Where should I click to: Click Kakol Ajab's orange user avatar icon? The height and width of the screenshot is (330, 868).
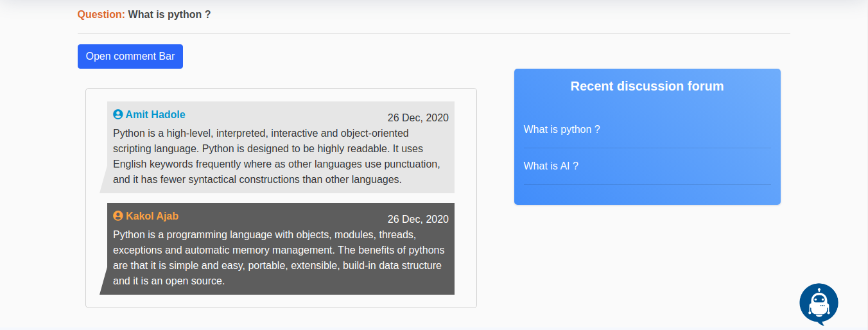point(118,216)
